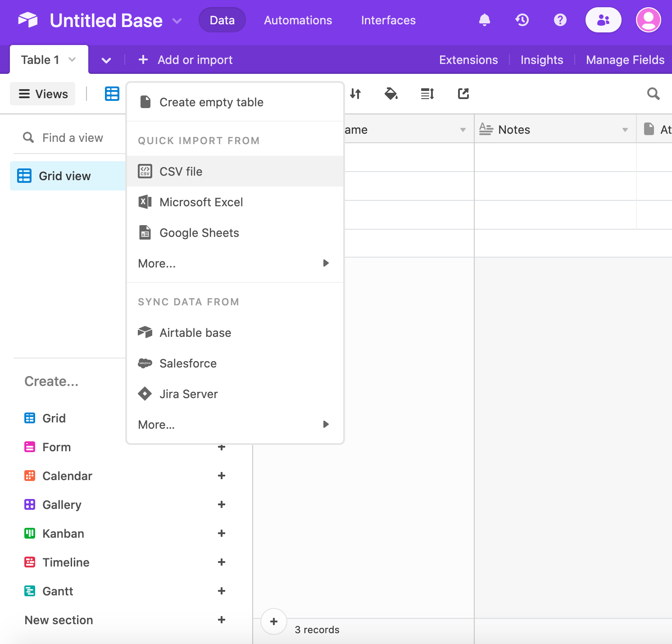The height and width of the screenshot is (644, 672).
Task: Click the Notes column header
Action: click(555, 129)
